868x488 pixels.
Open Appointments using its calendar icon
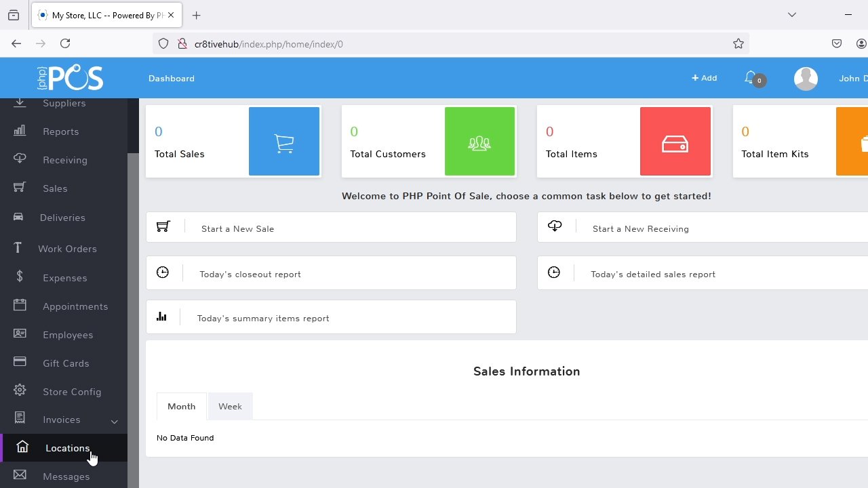click(20, 305)
